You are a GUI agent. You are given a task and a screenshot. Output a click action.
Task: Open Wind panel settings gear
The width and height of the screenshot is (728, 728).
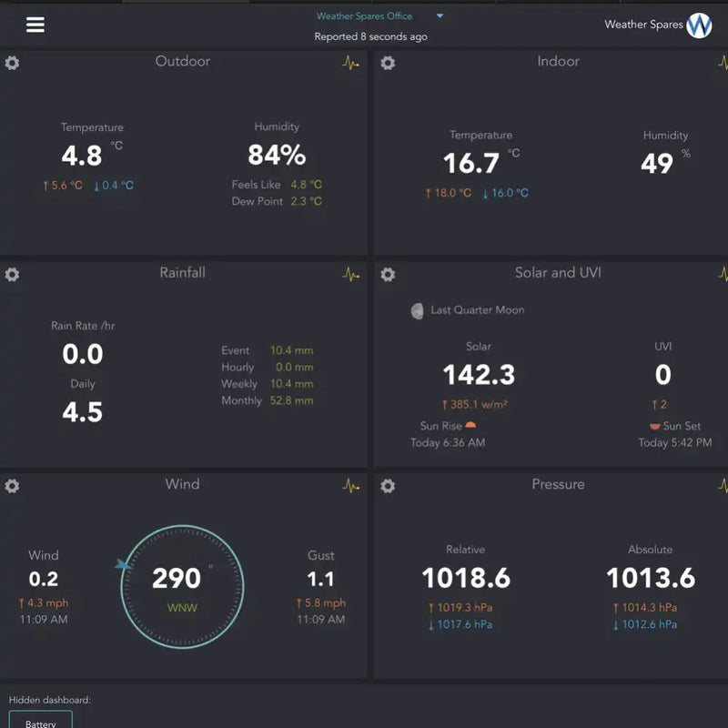(13, 486)
